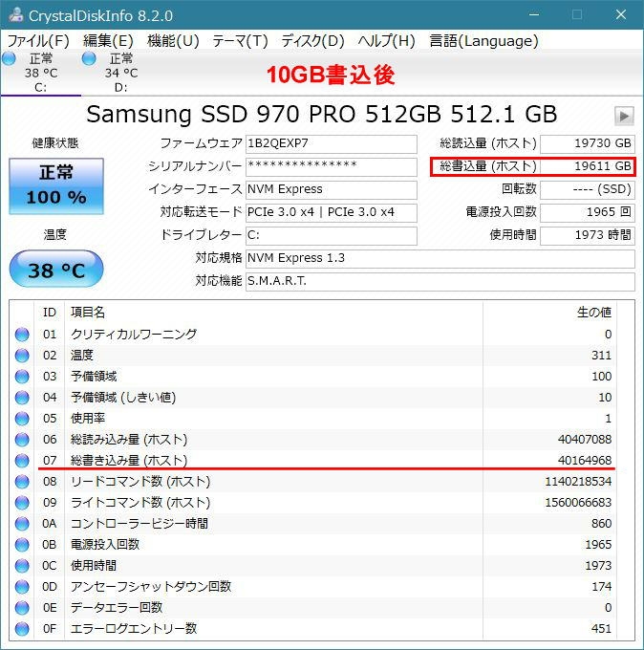Click the C: drive blue status orb
Viewport: 644px width, 650px height.
coord(9,59)
